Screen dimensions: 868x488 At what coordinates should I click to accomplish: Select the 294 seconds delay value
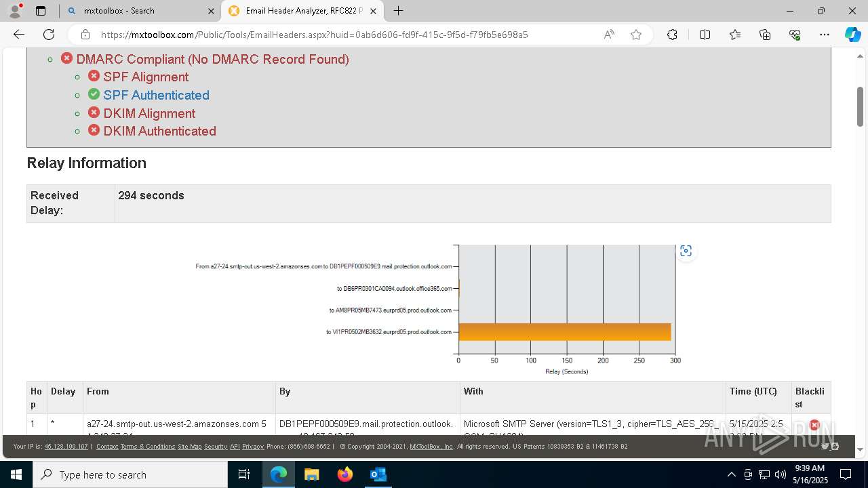[x=151, y=195]
